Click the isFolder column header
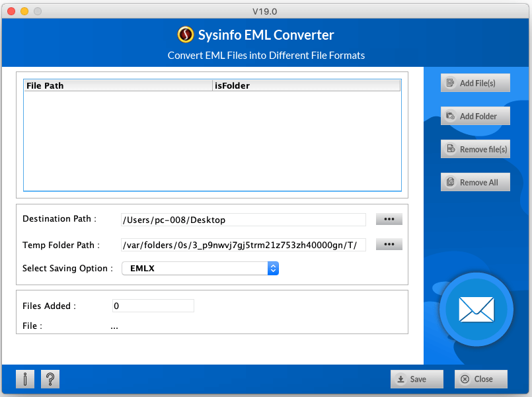Image resolution: width=532 pixels, height=397 pixels. point(306,85)
